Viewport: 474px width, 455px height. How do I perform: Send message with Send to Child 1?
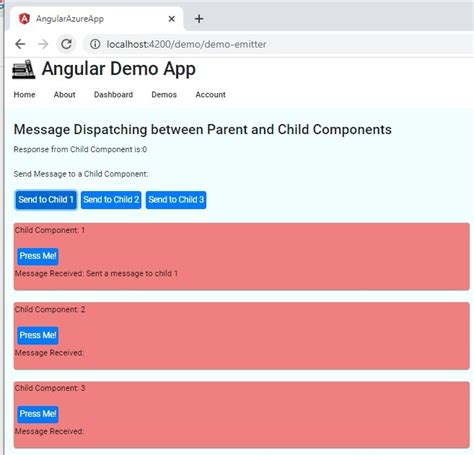click(x=46, y=200)
